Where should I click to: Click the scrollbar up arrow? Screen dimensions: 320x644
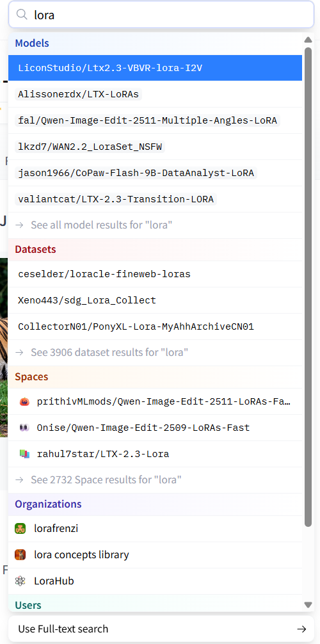click(x=308, y=40)
